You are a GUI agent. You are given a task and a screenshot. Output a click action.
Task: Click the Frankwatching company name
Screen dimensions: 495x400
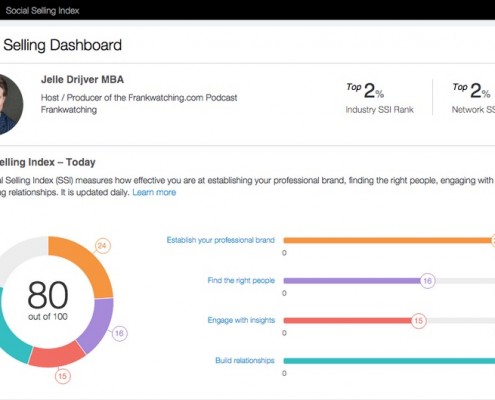(69, 110)
